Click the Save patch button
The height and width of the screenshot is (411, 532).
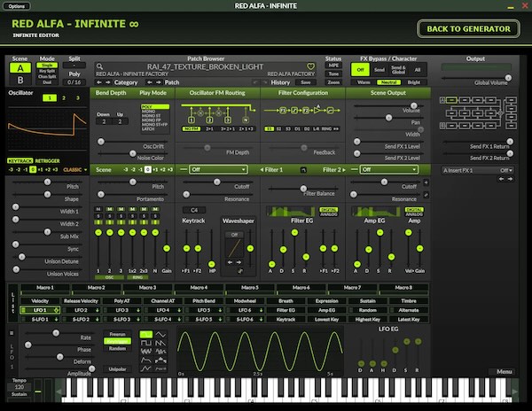point(305,82)
